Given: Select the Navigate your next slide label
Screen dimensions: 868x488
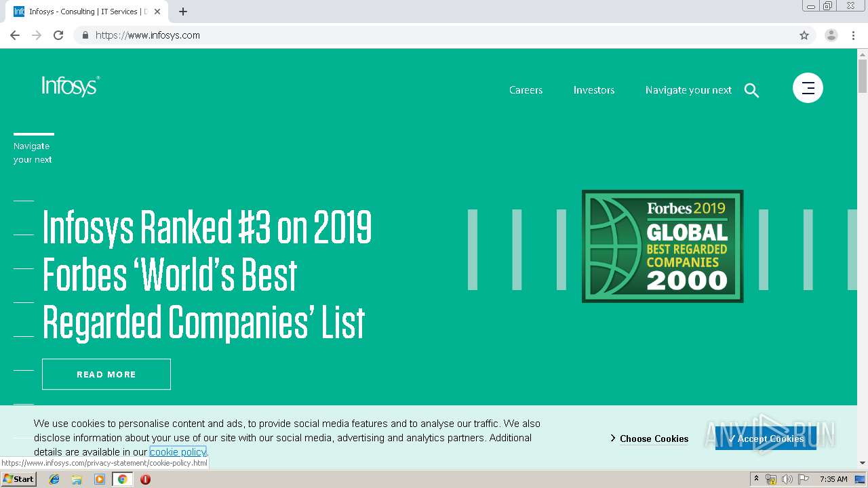Looking at the screenshot, I should click(x=33, y=152).
